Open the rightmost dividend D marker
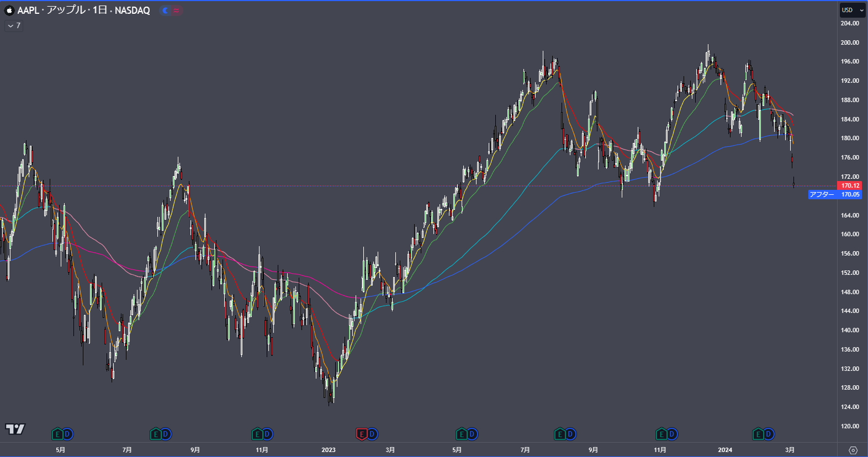 769,434
